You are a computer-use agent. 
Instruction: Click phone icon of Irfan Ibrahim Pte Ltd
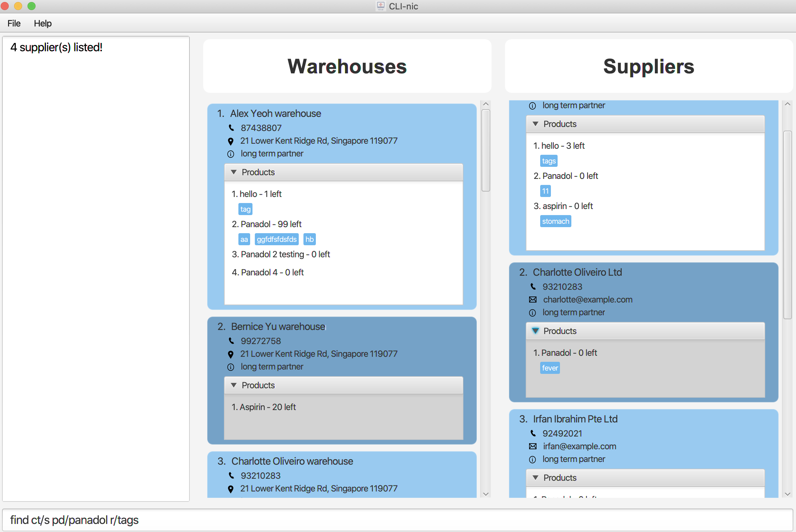coord(533,433)
